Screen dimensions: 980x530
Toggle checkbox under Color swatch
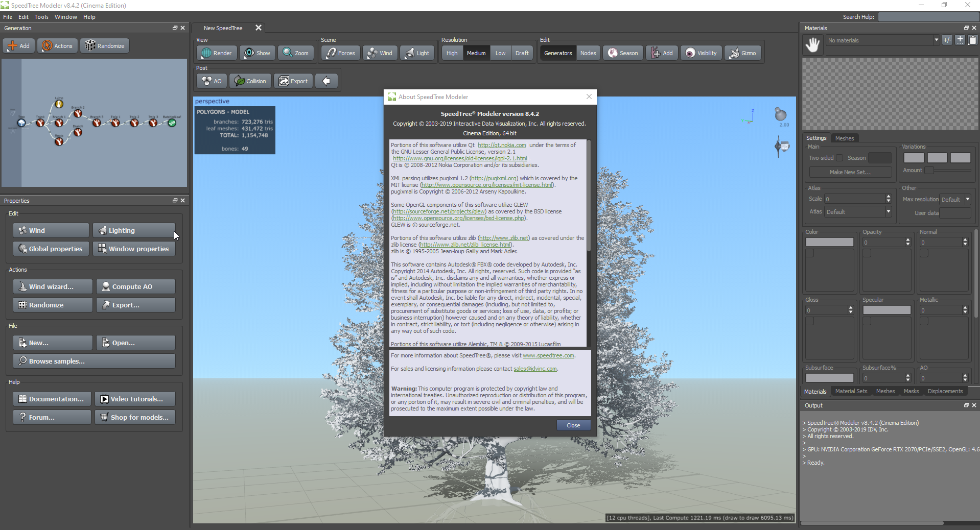tap(810, 253)
